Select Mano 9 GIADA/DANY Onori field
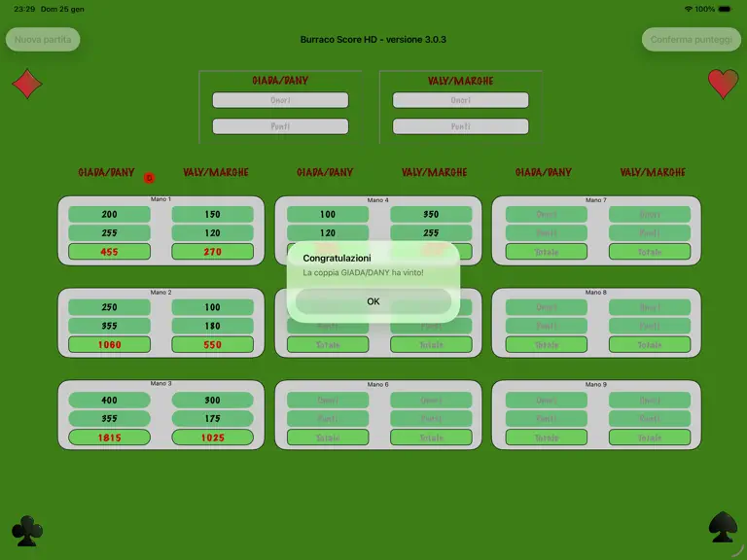 click(x=547, y=400)
